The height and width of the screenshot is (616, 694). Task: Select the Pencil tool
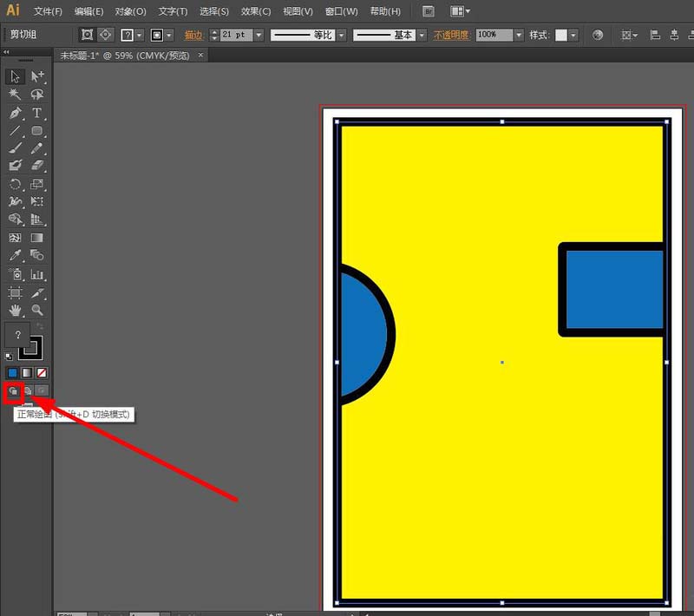click(37, 147)
